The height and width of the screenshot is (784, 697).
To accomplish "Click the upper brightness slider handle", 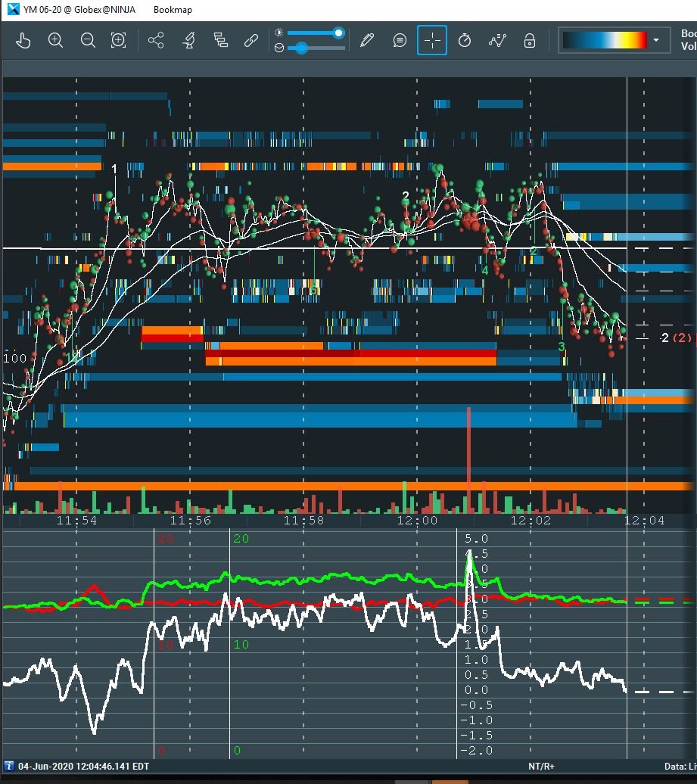I will tap(339, 33).
